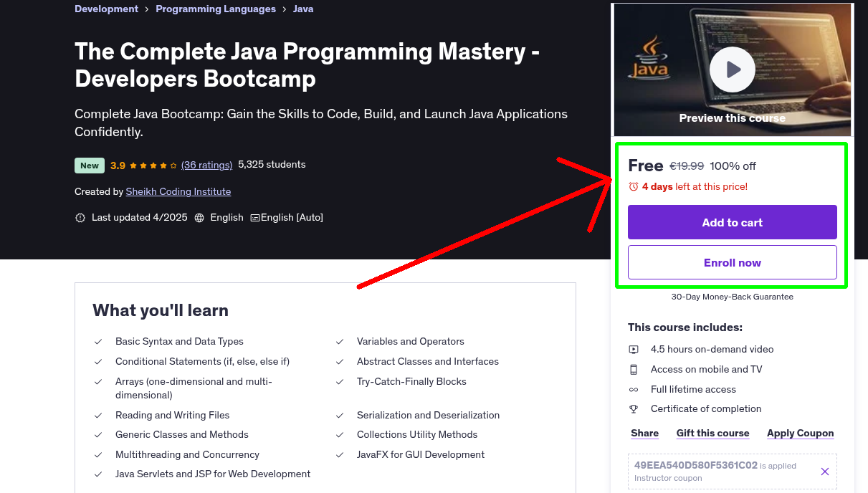Open the Development breadcrumb category
868x493 pixels.
click(x=106, y=9)
